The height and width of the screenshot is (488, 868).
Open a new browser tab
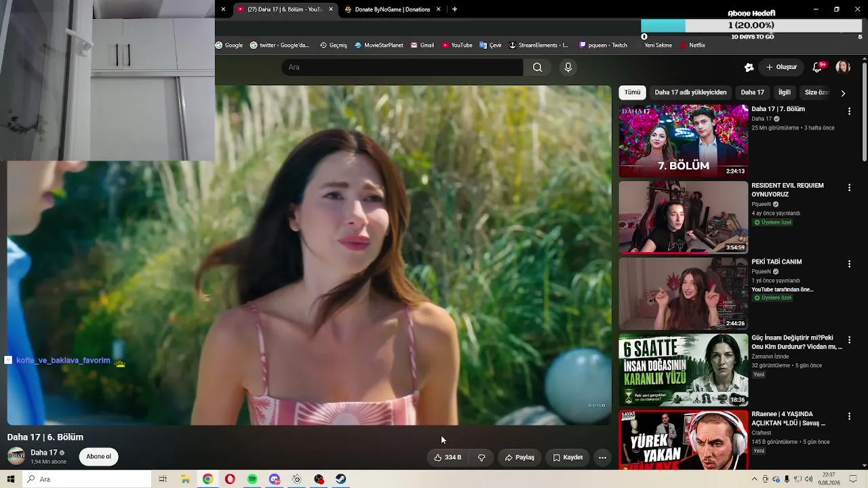coord(454,9)
